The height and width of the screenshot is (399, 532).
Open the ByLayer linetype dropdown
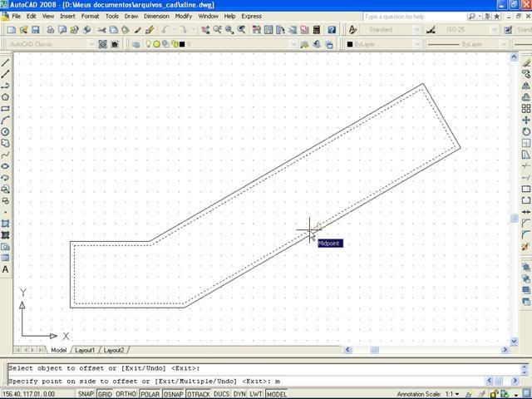(504, 44)
